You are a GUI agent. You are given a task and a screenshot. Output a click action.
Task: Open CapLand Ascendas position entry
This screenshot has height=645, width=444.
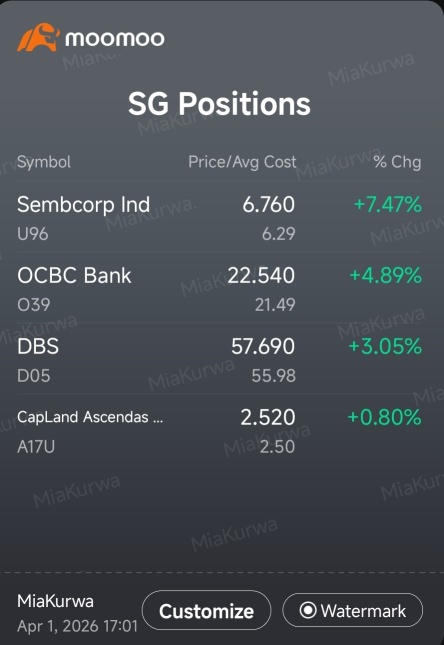tap(219, 430)
